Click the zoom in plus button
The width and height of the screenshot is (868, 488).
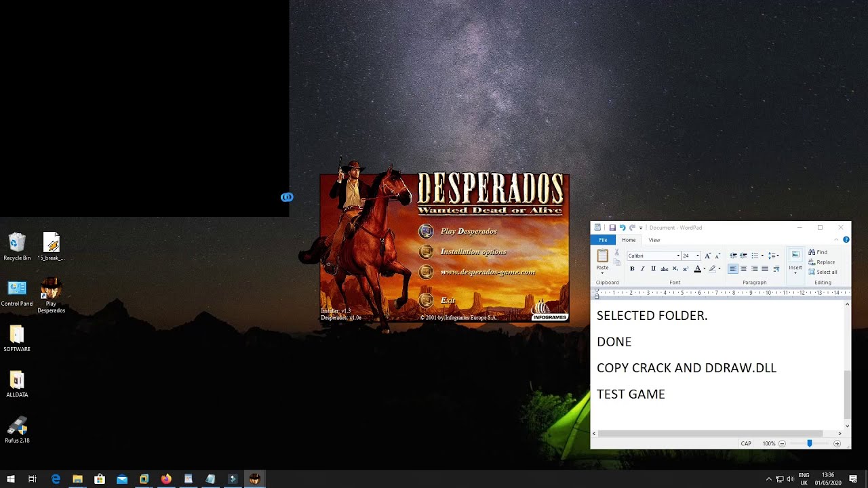[x=837, y=443]
